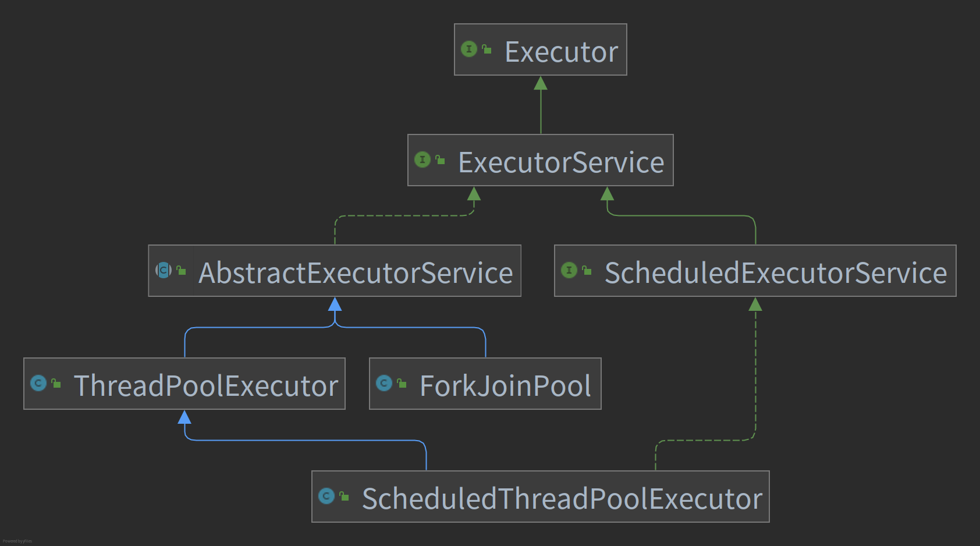Click the green lock icon in ExecutorService node
The width and height of the screenshot is (980, 546).
pos(440,160)
